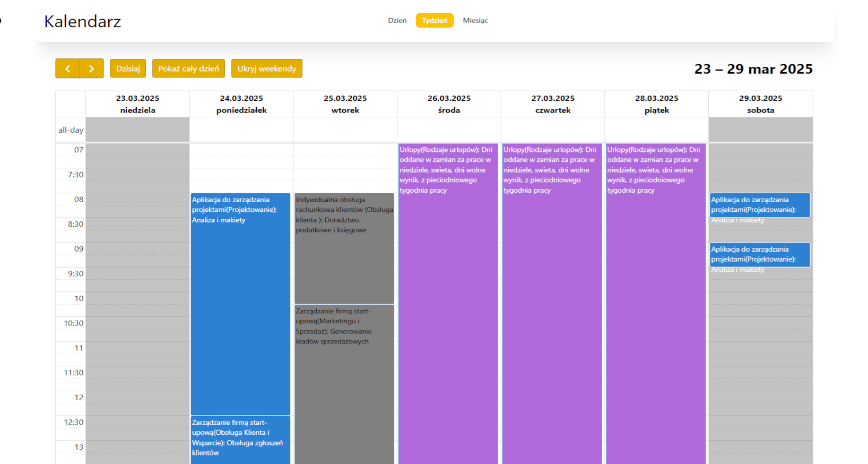868x464 pixels.
Task: Click the all-day cell for wtorek
Action: pos(345,130)
